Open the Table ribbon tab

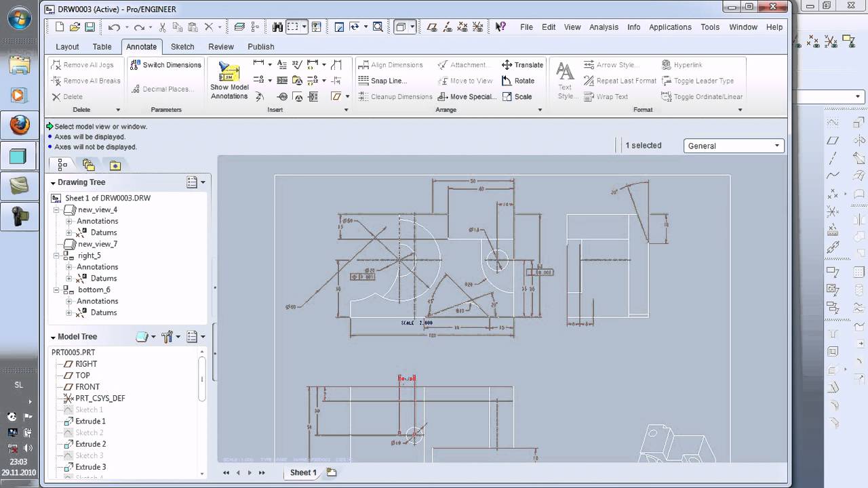pyautogui.click(x=102, y=47)
